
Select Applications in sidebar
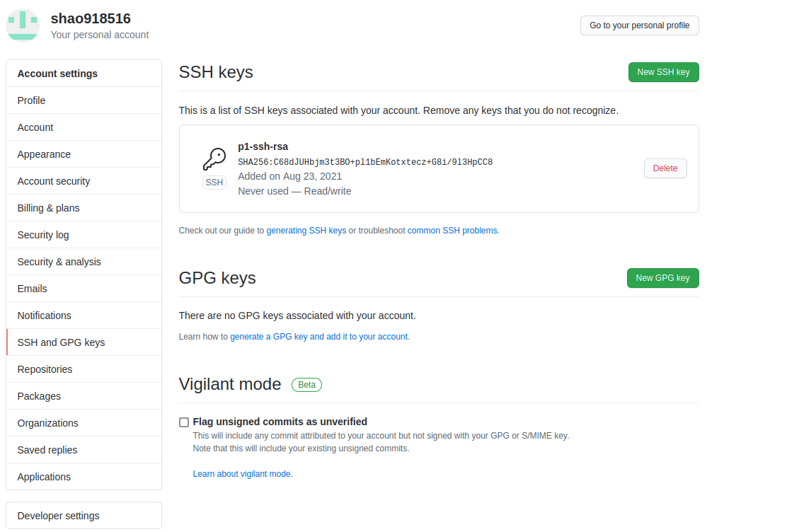click(84, 477)
